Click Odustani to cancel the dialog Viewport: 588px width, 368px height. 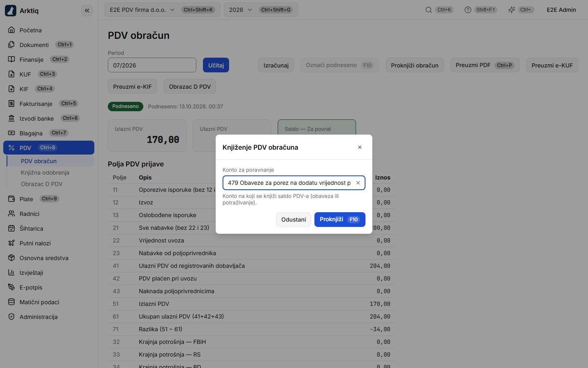[294, 220]
